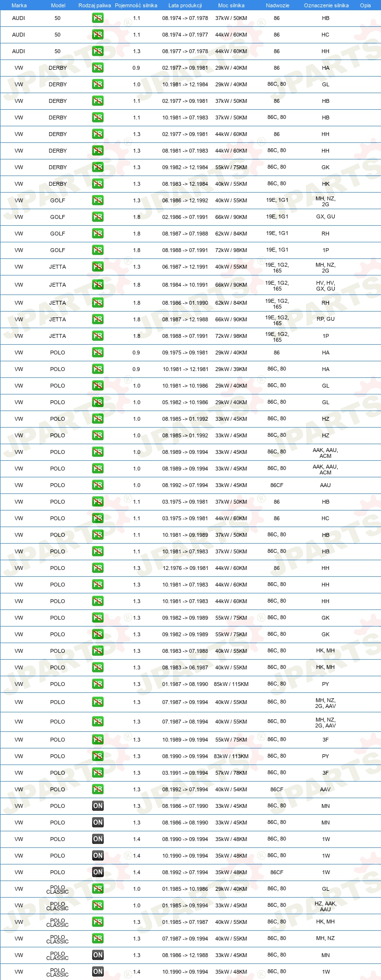The width and height of the screenshot is (381, 980).
Task: Select production years '06.1987 -> 12.1991'
Action: point(185,267)
